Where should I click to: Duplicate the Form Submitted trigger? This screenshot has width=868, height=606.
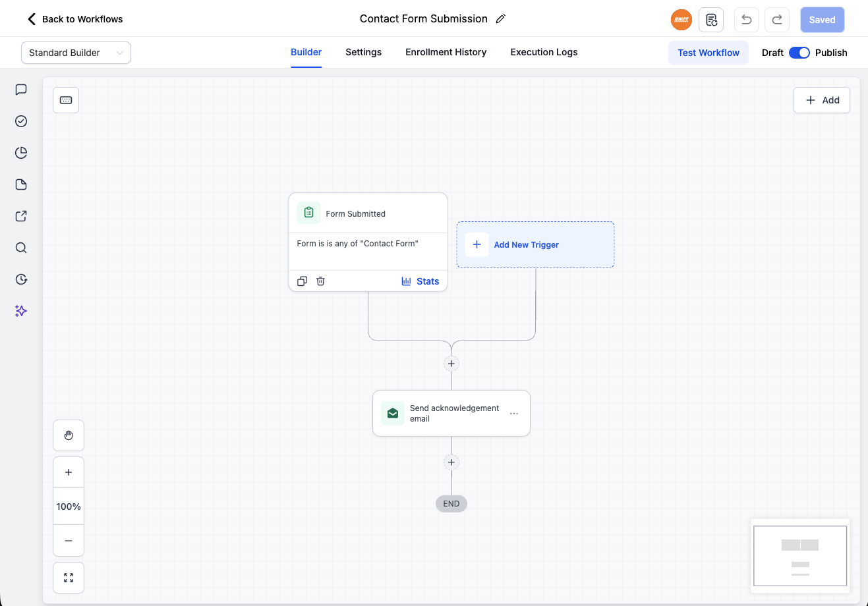(x=302, y=281)
